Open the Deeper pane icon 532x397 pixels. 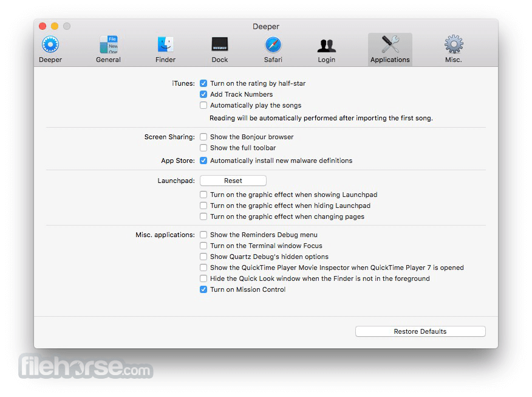(x=50, y=49)
